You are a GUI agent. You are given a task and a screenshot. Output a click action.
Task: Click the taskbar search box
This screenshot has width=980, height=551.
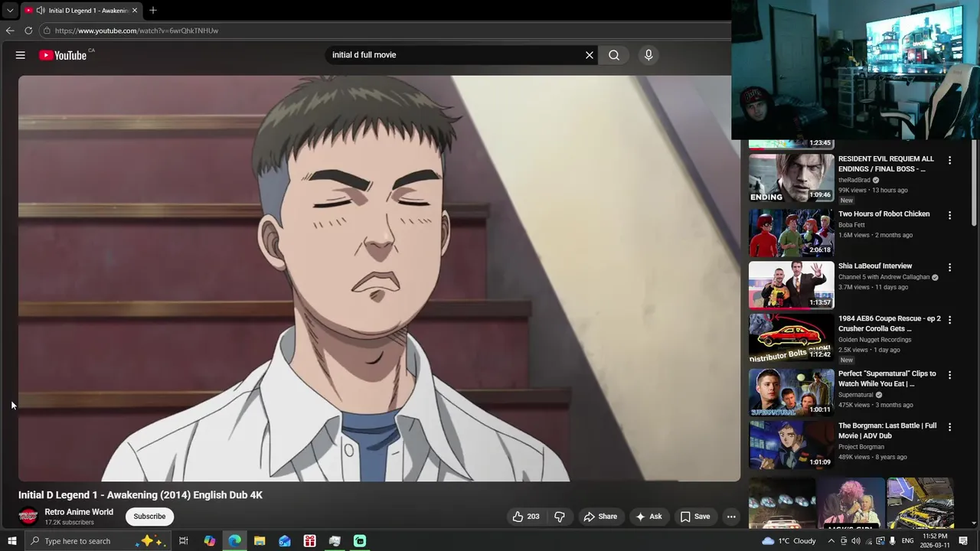pos(98,541)
